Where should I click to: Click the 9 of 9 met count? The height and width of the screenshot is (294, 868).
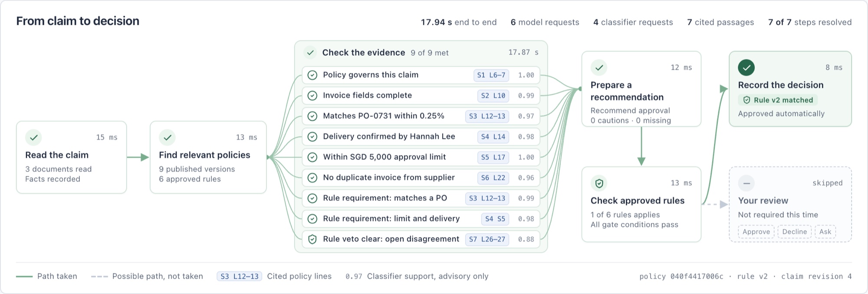pos(430,53)
